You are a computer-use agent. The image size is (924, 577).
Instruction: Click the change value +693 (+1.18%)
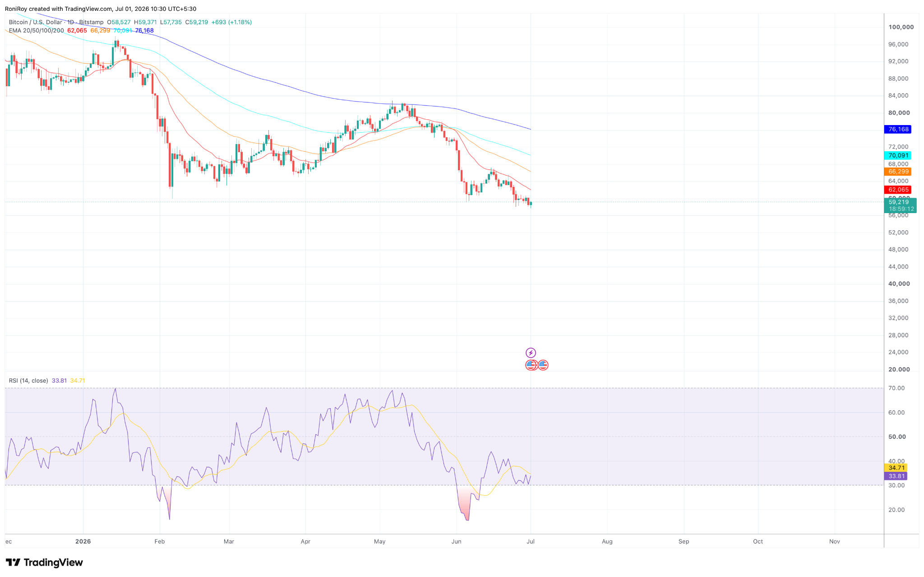click(x=231, y=22)
